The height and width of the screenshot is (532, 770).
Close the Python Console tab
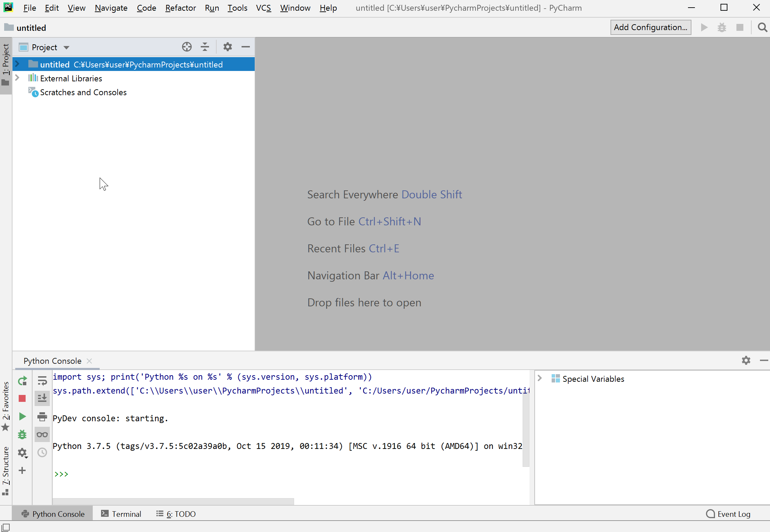click(x=89, y=361)
